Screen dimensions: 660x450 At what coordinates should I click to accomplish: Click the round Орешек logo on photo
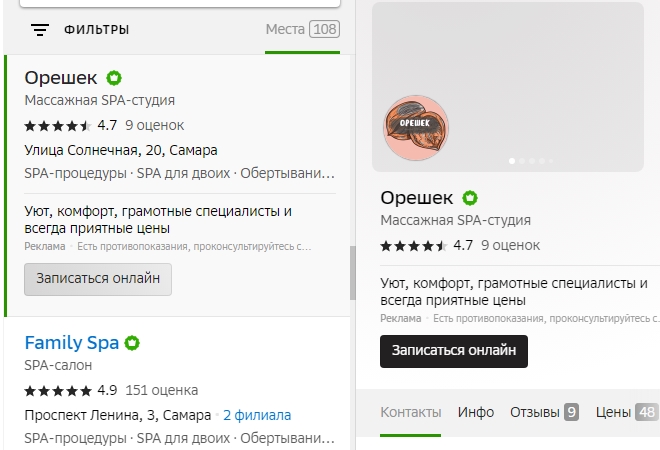click(416, 126)
